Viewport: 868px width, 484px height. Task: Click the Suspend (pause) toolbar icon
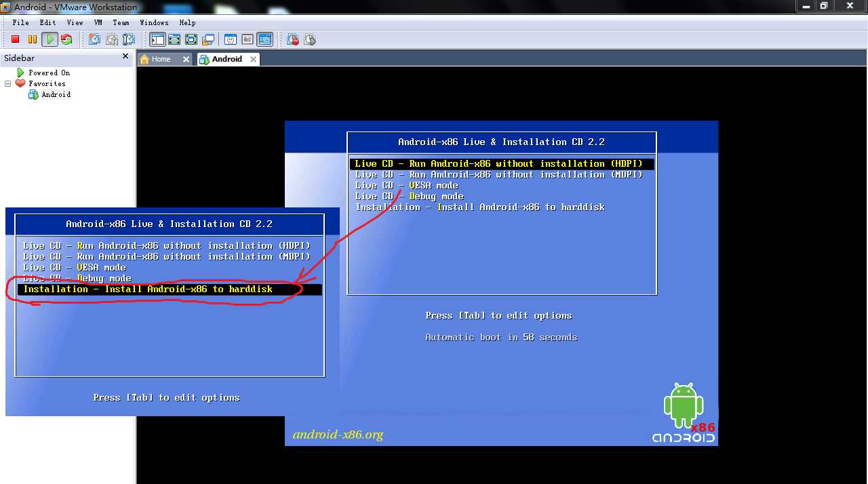(32, 39)
